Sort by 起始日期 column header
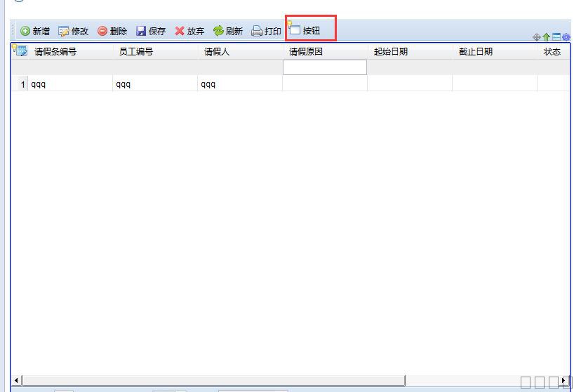Viewport: 574px width, 392px height. [410, 52]
